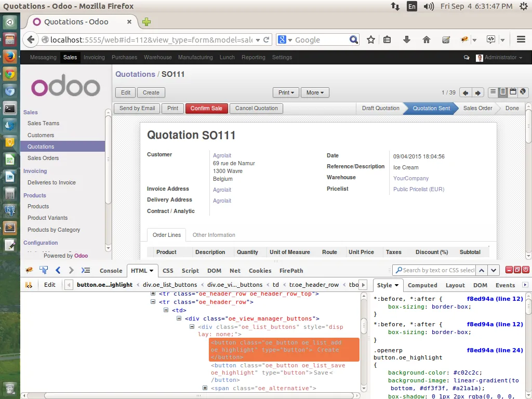The image size is (532, 399).
Task: Open Firefox downloads arrow icon
Action: pyautogui.click(x=406, y=39)
